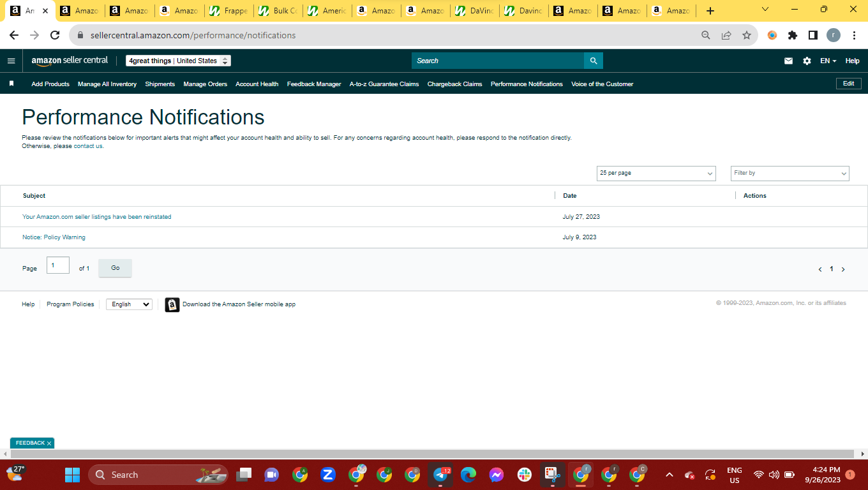Open Zoom from the taskbar
Screen dimensions: 868x490
coord(328,475)
